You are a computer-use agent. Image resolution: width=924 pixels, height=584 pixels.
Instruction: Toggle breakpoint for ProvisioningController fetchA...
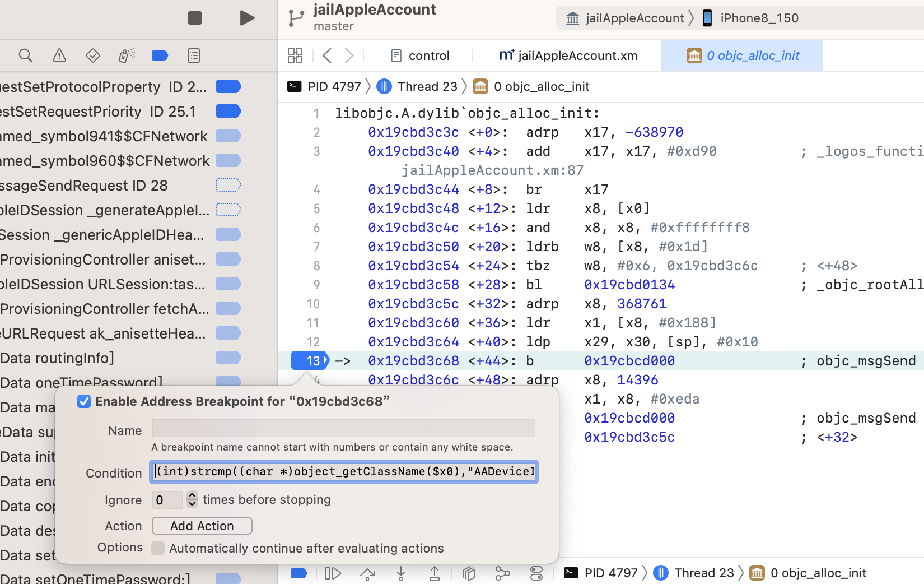click(x=228, y=308)
